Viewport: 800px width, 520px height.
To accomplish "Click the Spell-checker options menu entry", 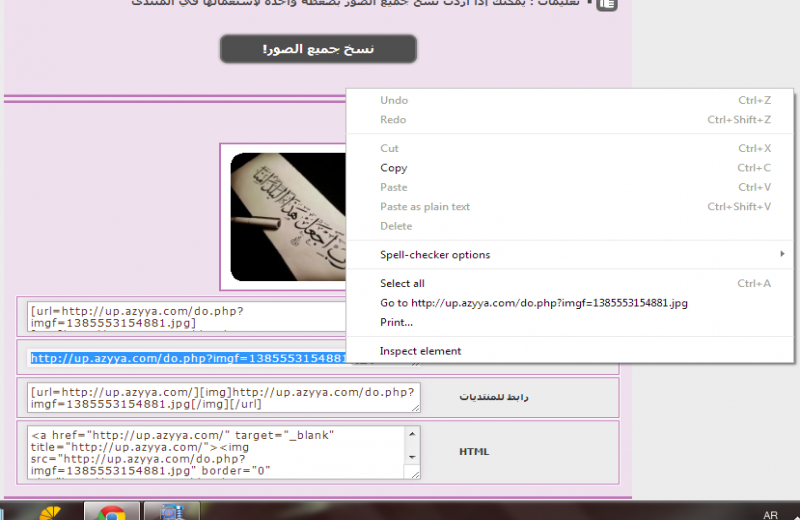I will tap(435, 255).
